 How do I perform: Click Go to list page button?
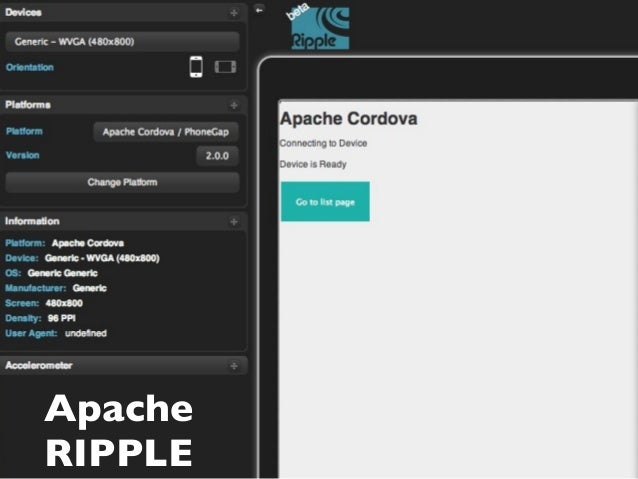click(325, 202)
